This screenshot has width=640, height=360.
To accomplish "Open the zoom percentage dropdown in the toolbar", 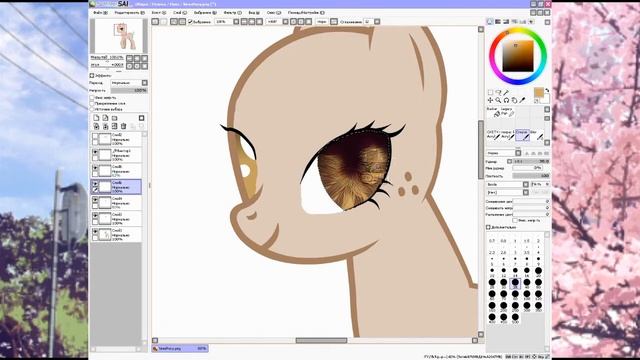I will point(236,22).
